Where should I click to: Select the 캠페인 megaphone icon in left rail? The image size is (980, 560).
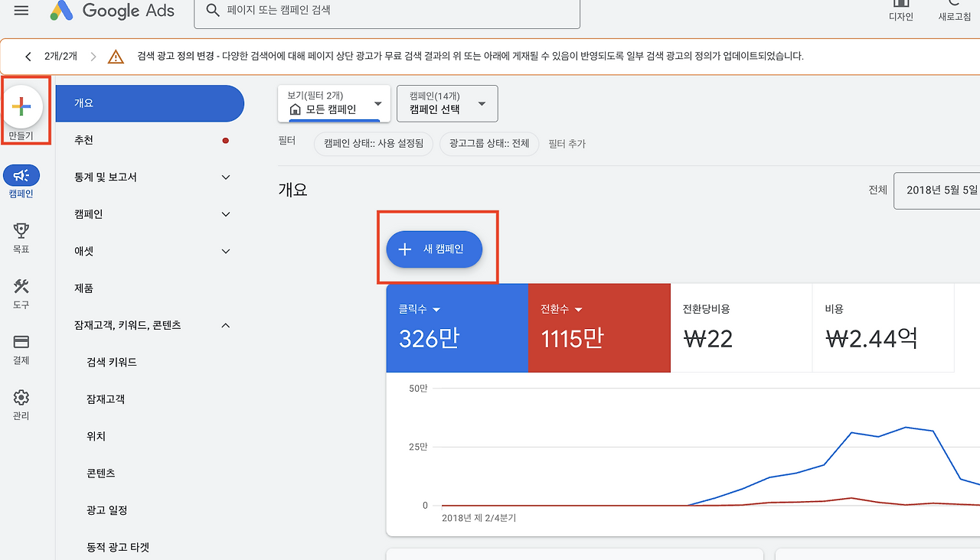[x=21, y=176]
